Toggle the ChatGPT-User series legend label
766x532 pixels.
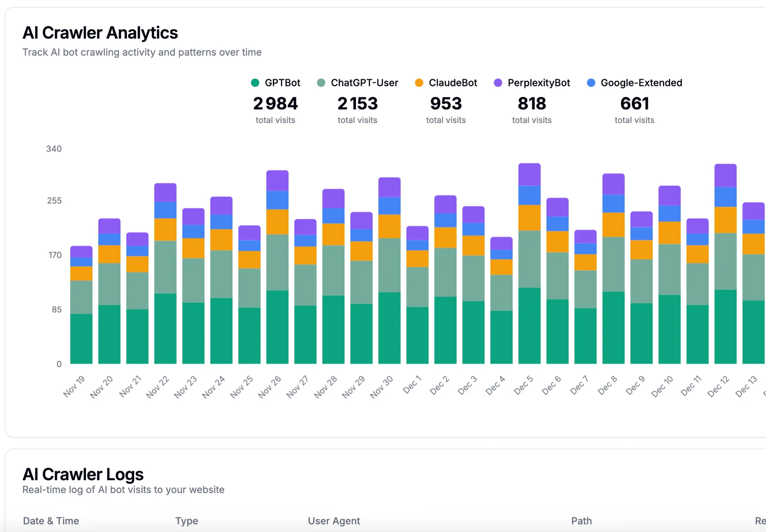pyautogui.click(x=364, y=83)
